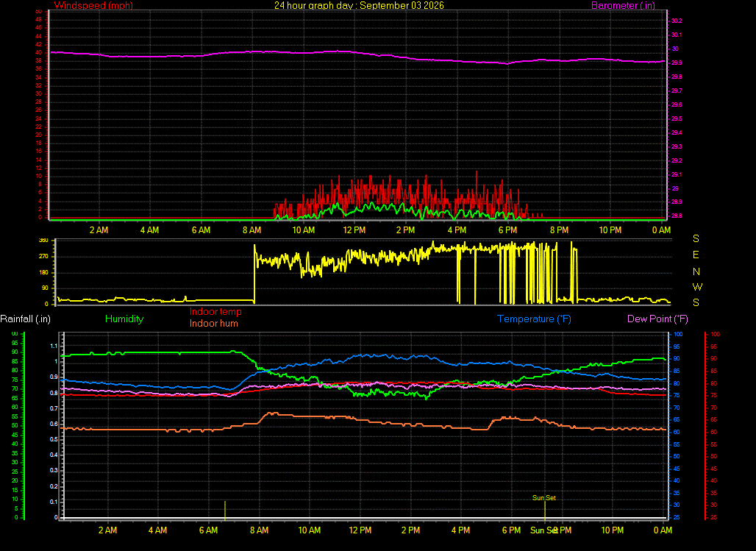Click the rainfall axis value 1.1
Viewport: 756px width, 551px height.
click(54, 346)
